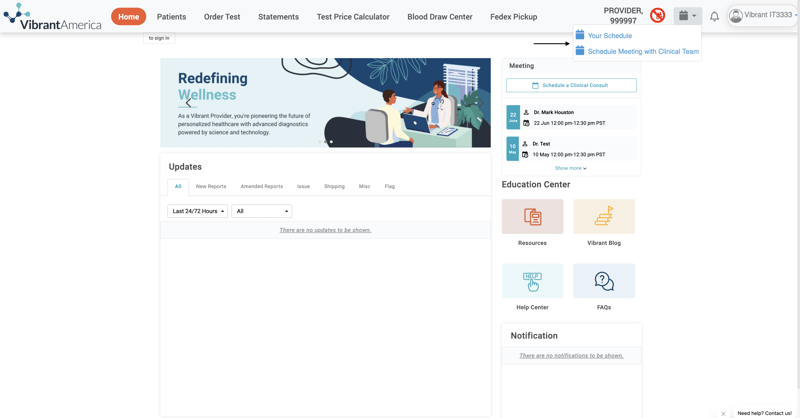Open the Last 24/72 Hours dropdown
The width and height of the screenshot is (800, 418).
tap(197, 211)
